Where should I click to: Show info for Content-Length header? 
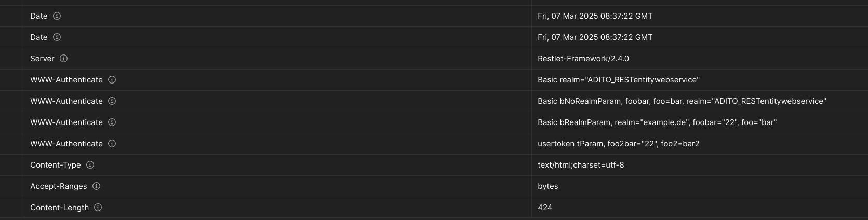pyautogui.click(x=98, y=208)
